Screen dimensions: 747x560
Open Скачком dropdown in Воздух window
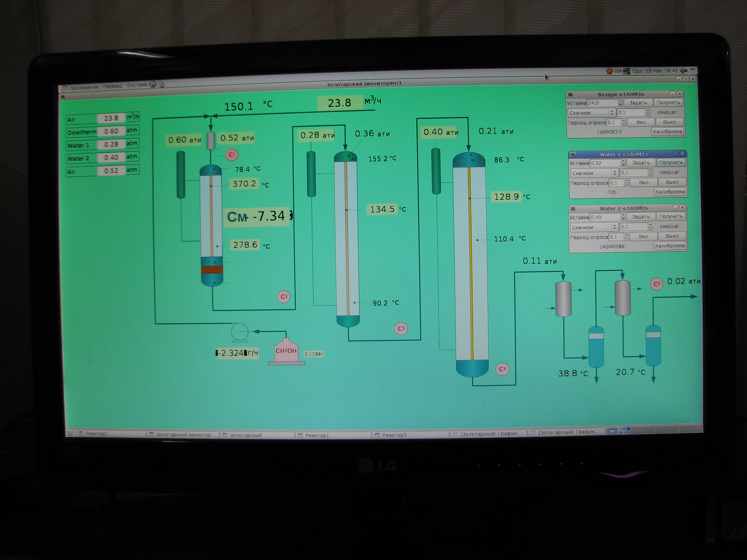click(591, 113)
